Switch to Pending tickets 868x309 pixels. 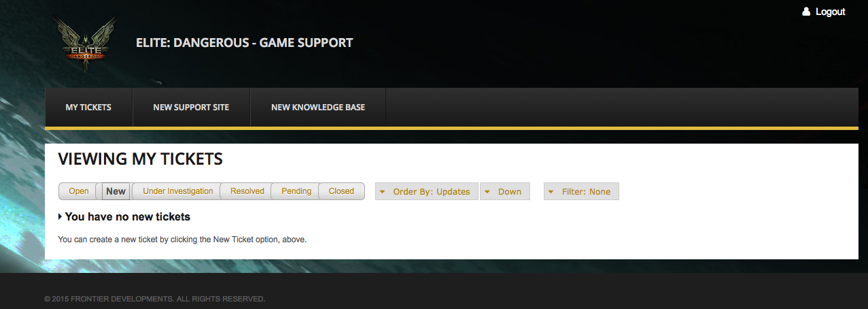(295, 191)
